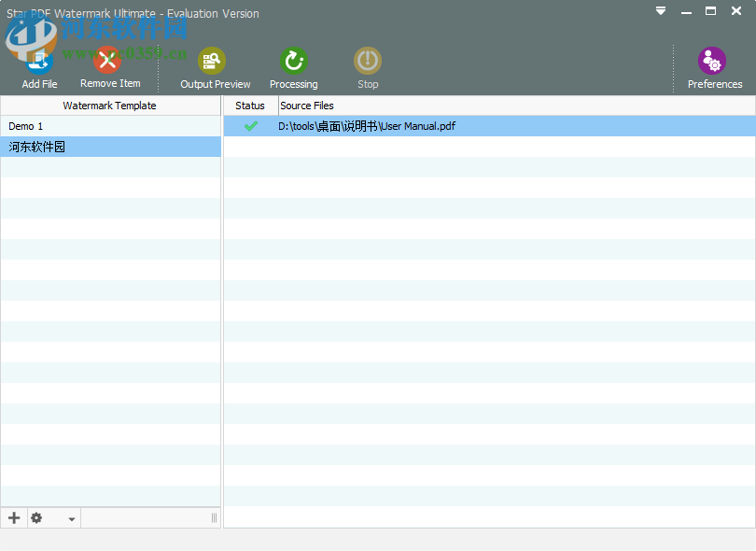
Task: Expand the dropdown arrow beside the gear
Action: 72,519
